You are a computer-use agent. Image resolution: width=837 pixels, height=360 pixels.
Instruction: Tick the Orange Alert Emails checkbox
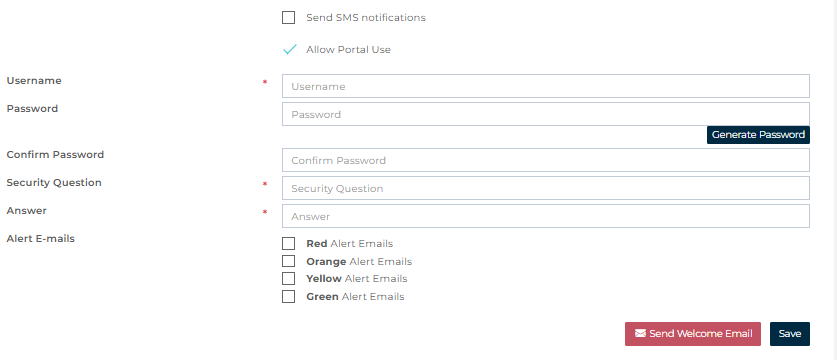[x=288, y=261]
